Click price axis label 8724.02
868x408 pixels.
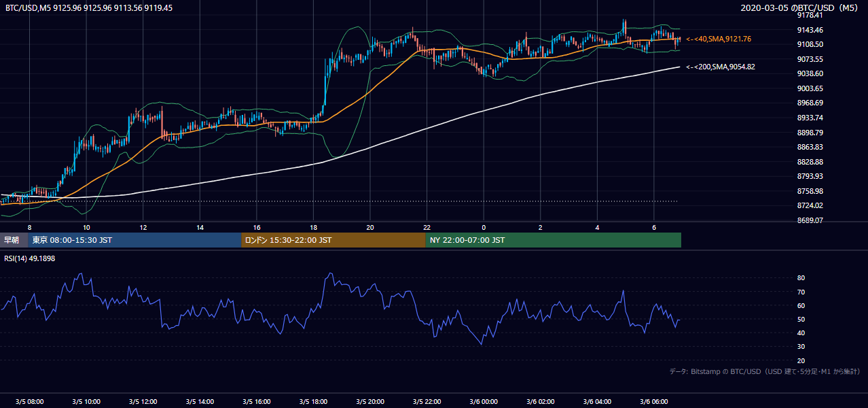pyautogui.click(x=810, y=205)
